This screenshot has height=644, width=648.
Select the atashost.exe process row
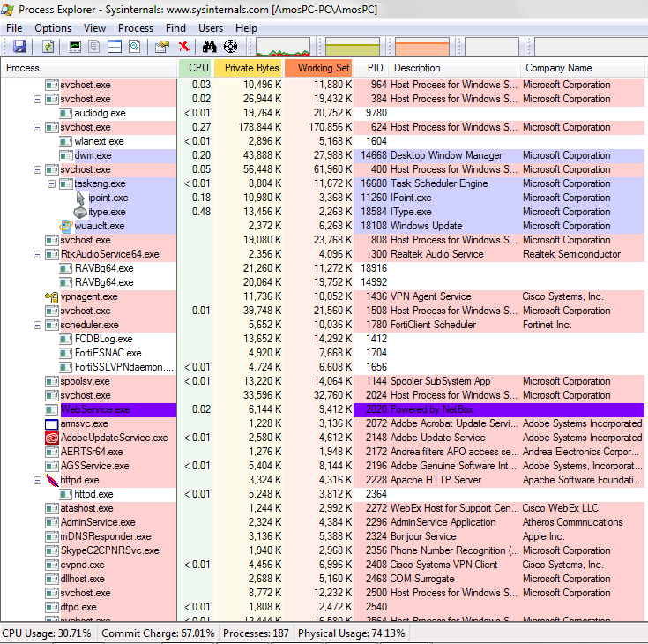(x=323, y=508)
